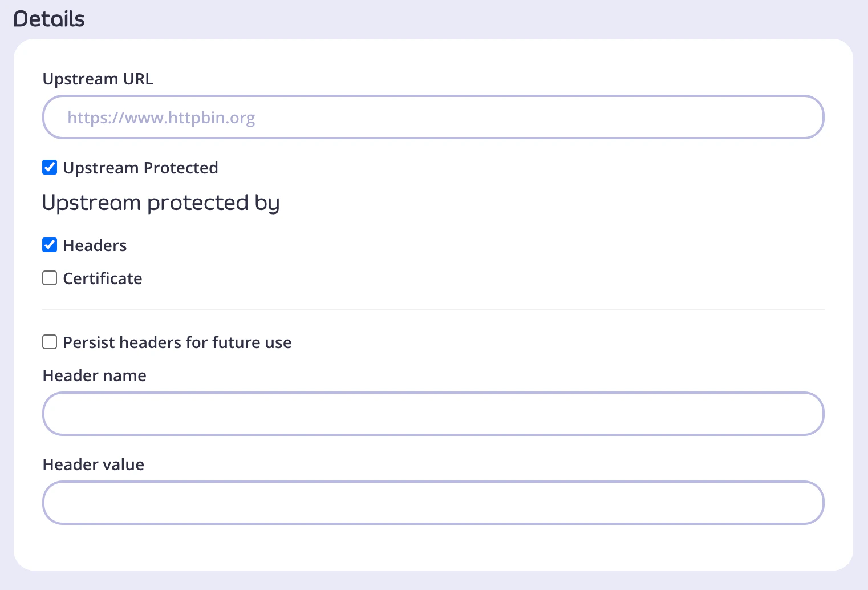Click the Headers label beside its checkbox
Viewport: 868px width, 590px height.
point(95,245)
